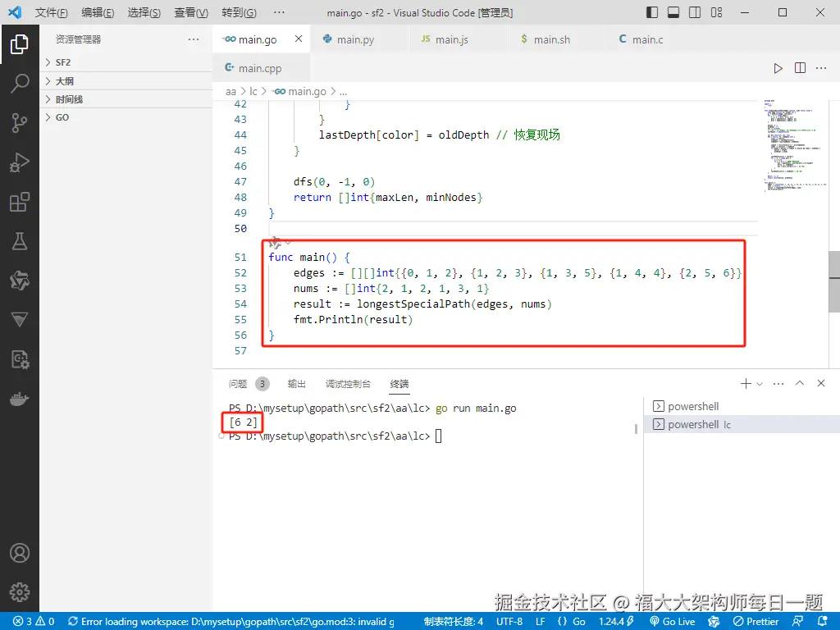This screenshot has width=840, height=630.
Task: Expand the 时间线 timeline section
Action: click(x=126, y=99)
